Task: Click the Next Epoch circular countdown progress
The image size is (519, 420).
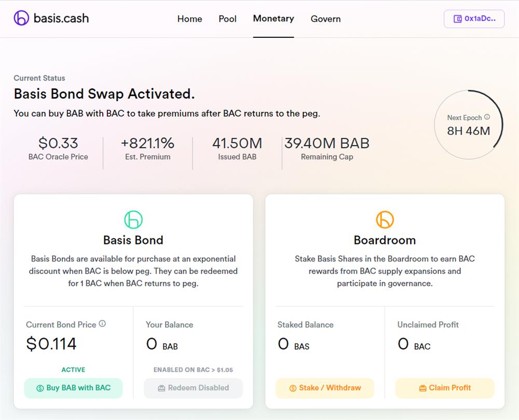Action: (x=468, y=125)
